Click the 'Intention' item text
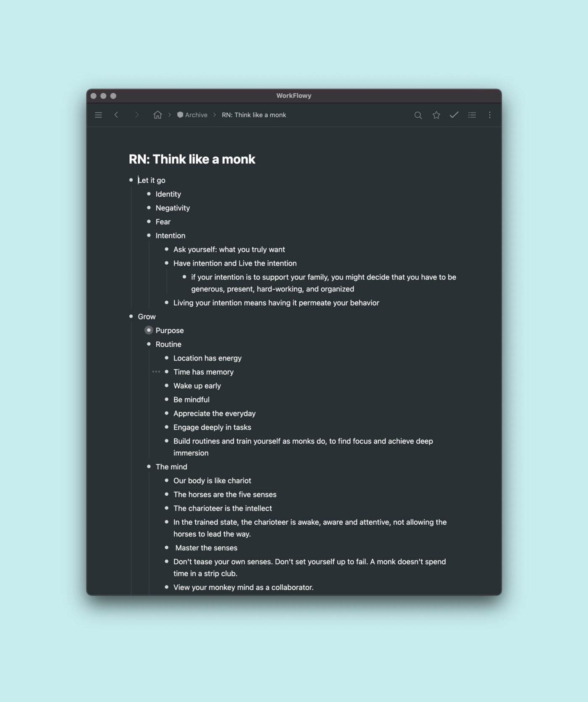Image resolution: width=588 pixels, height=702 pixels. pos(170,236)
